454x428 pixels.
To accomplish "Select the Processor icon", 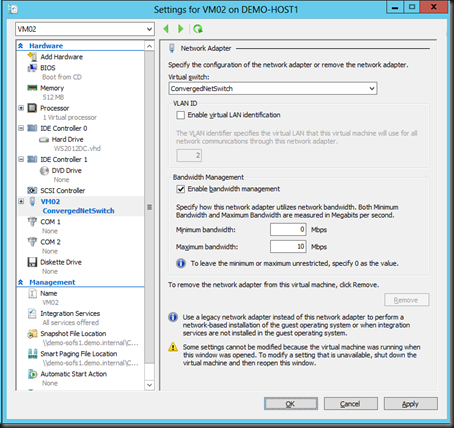I will click(32, 108).
